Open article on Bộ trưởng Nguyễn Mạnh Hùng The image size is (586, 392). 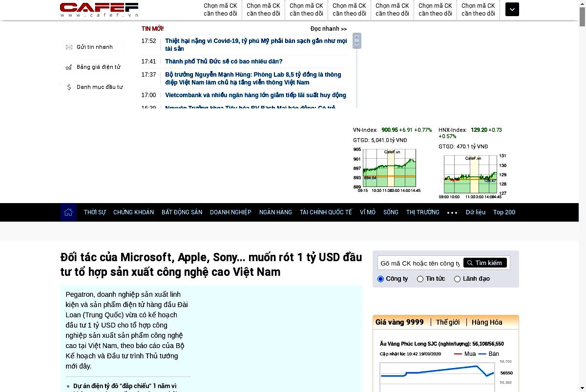coord(253,79)
